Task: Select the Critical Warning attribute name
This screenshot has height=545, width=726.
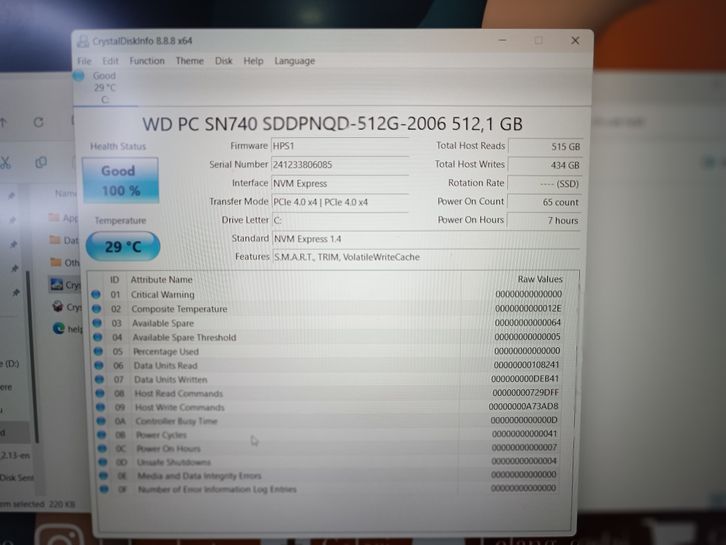Action: point(163,294)
